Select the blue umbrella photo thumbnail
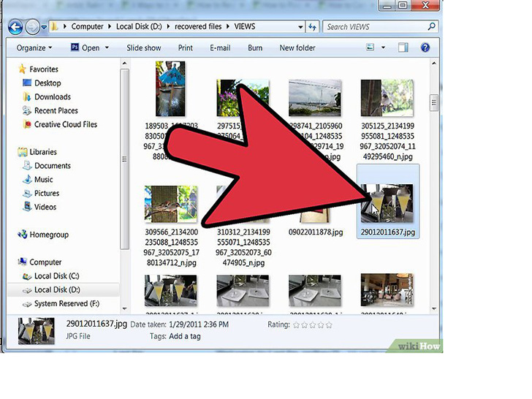 pos(170,89)
